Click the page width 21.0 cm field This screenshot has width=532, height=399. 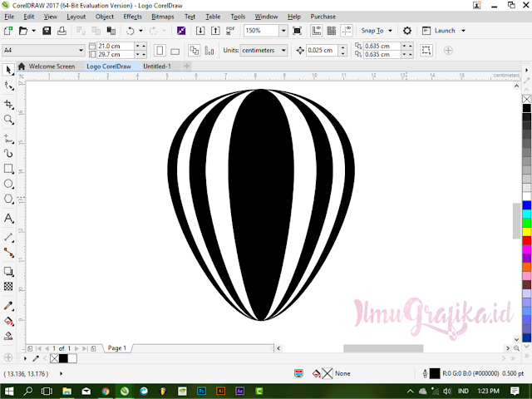[116, 46]
